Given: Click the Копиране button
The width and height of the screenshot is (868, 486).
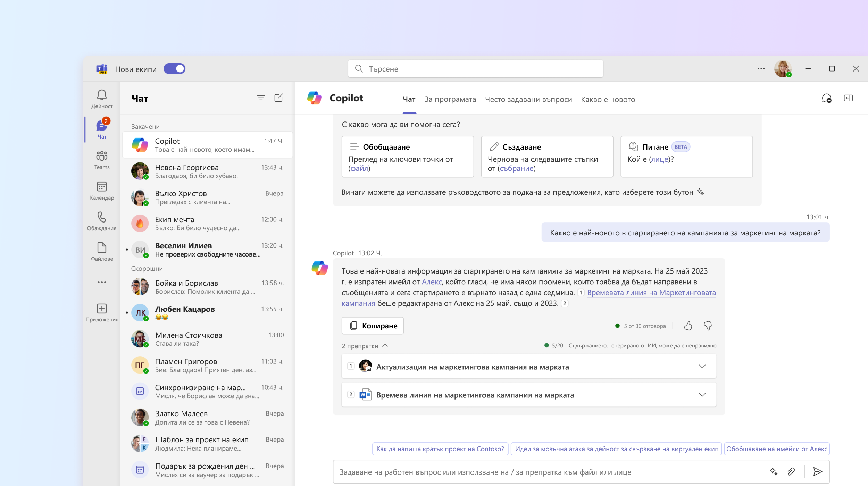Looking at the screenshot, I should (373, 326).
